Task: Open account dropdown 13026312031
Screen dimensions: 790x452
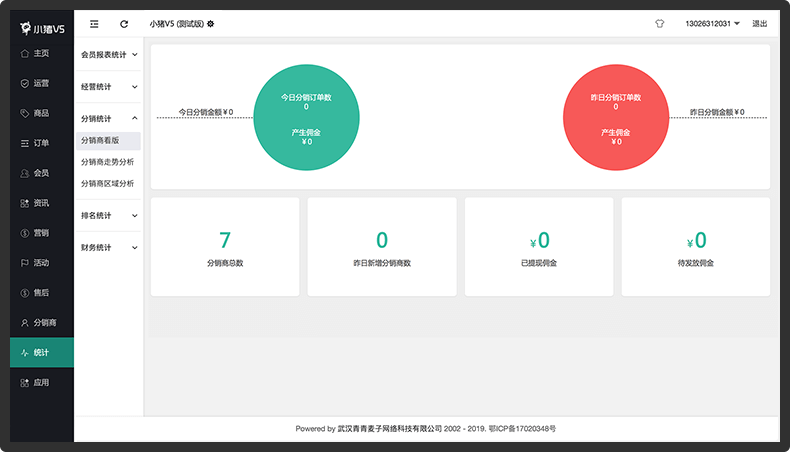Action: 712,24
